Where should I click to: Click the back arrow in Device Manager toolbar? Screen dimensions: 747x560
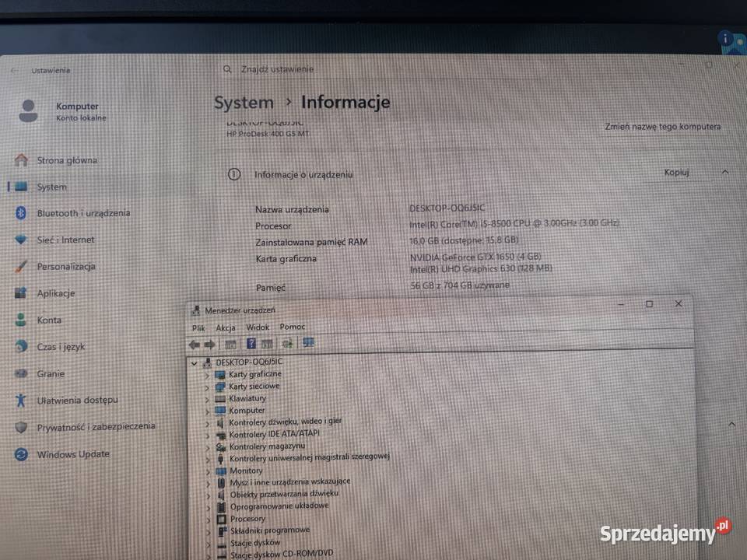click(194, 345)
